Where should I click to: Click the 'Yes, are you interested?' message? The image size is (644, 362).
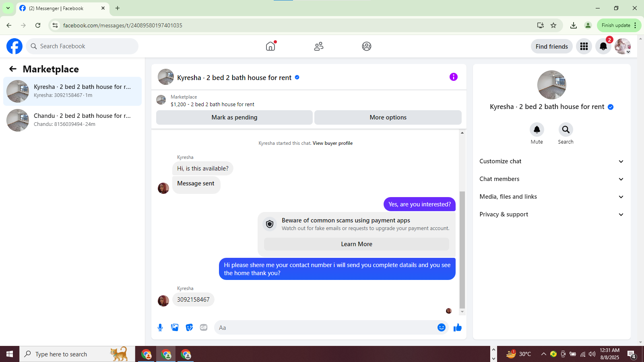(420, 204)
